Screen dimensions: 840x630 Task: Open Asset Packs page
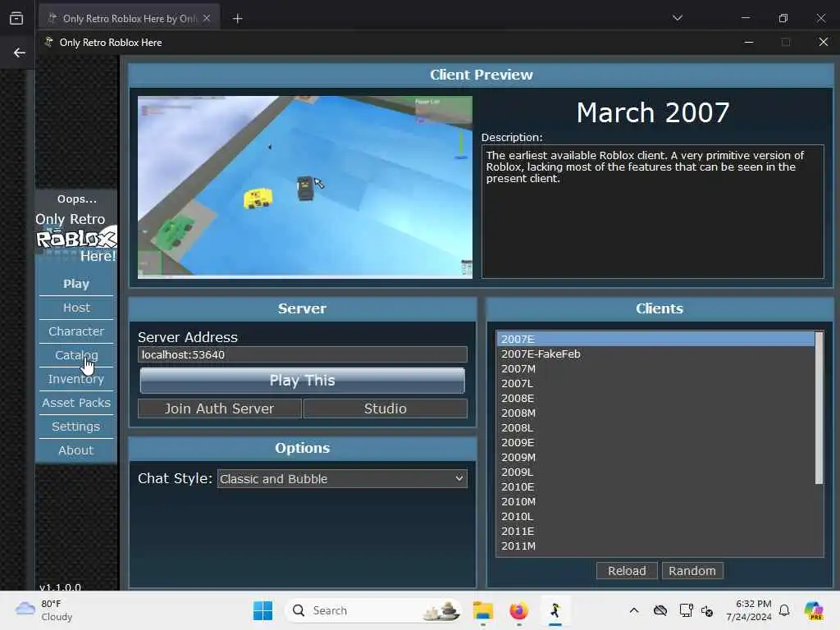tap(76, 402)
